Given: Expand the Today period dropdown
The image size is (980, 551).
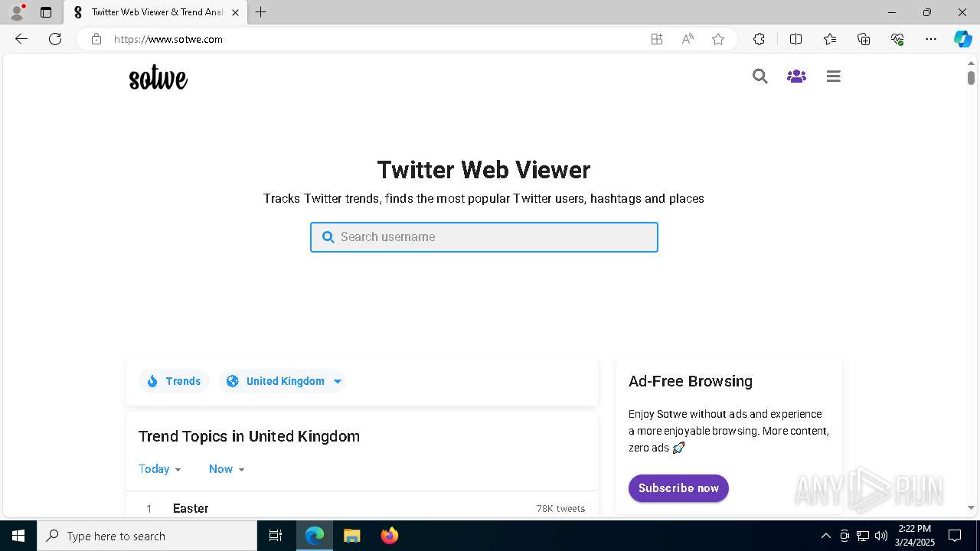Looking at the screenshot, I should [x=160, y=469].
